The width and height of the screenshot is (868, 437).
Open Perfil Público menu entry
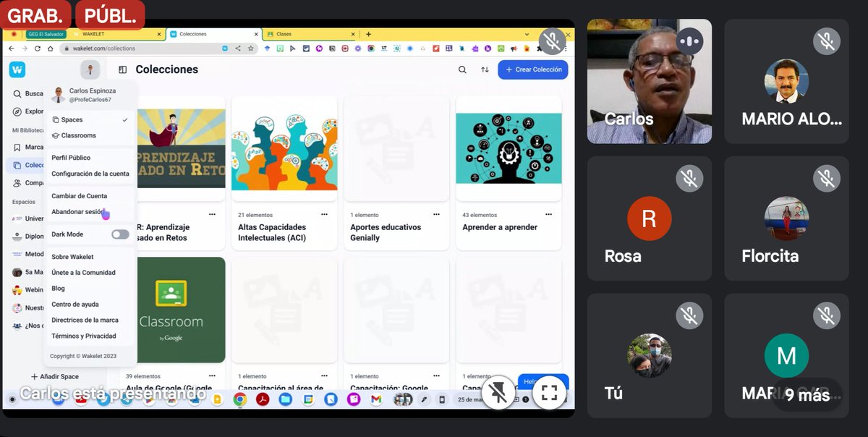point(71,158)
